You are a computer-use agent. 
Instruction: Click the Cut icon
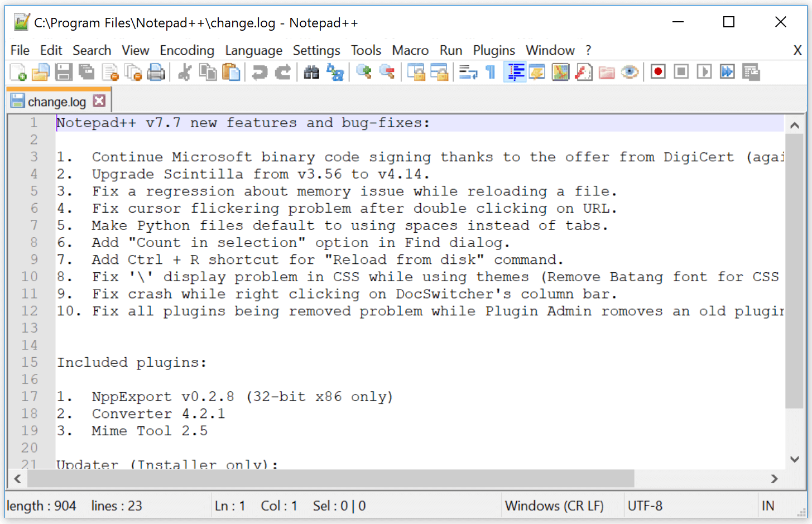tap(185, 71)
